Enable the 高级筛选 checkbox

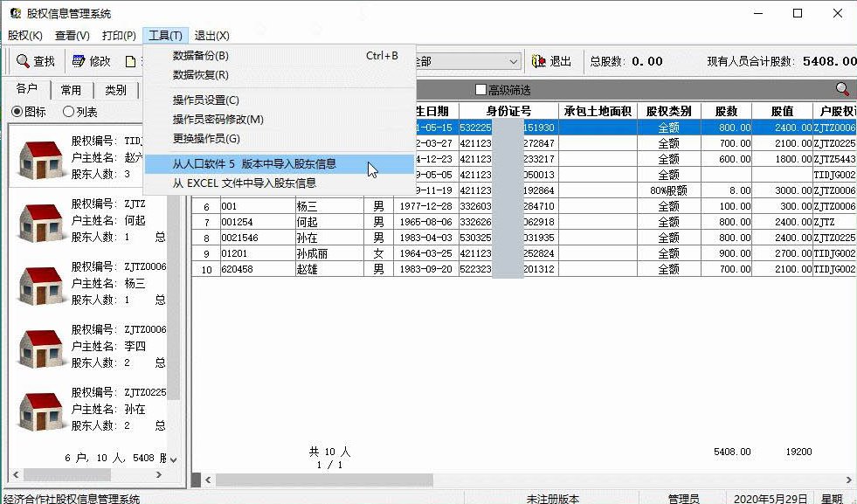click(480, 90)
